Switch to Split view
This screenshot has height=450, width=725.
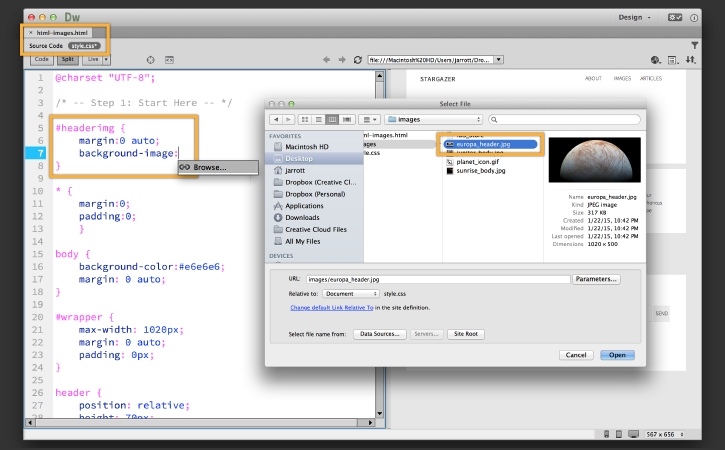tap(68, 59)
